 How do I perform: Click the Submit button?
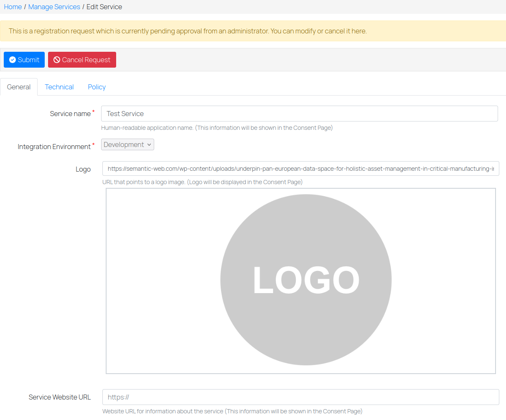coord(24,60)
